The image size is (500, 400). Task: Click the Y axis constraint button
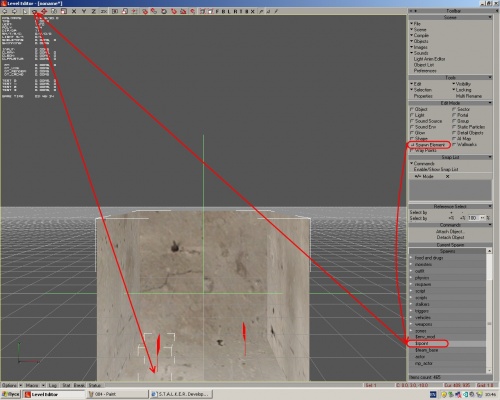[84, 11]
